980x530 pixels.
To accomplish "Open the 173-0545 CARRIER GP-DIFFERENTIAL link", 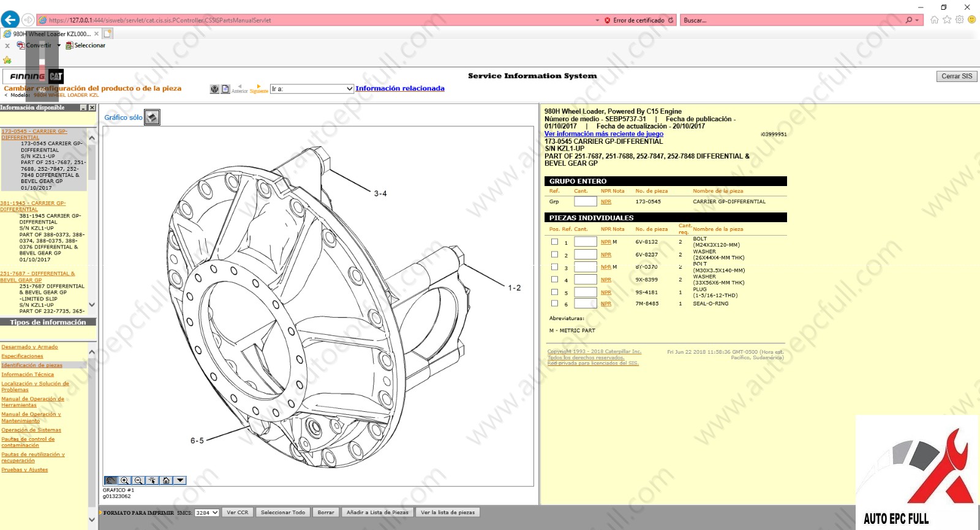I will [34, 134].
